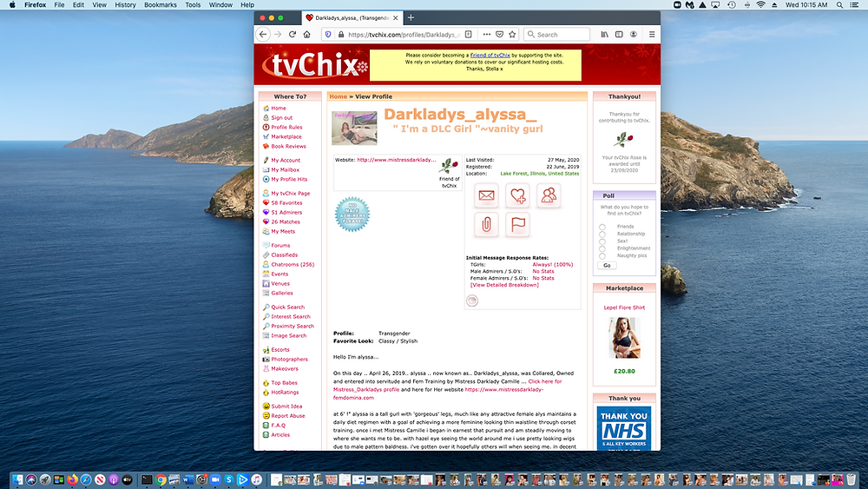Viewport: 868px width, 489px height.
Task: Open Chatrooms (256) link
Action: 293,265
